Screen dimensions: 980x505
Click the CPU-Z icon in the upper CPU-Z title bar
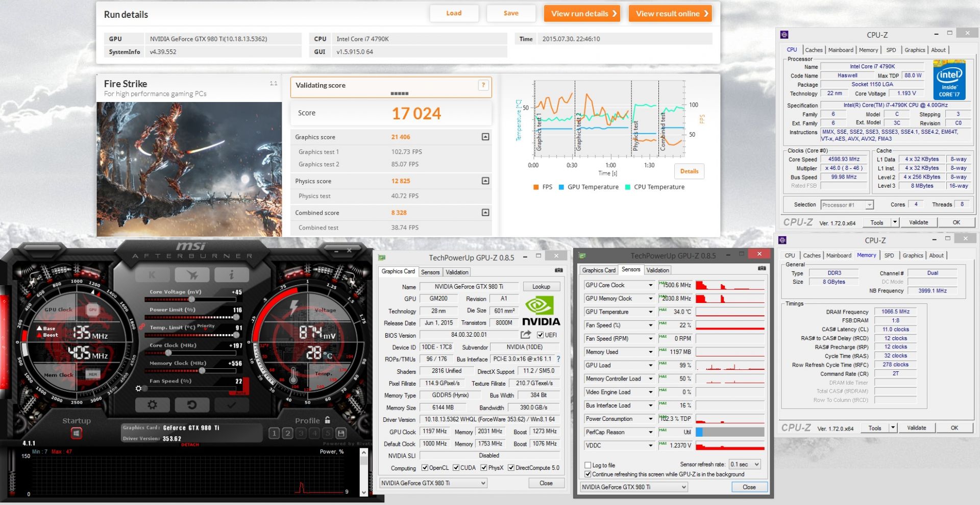click(785, 35)
